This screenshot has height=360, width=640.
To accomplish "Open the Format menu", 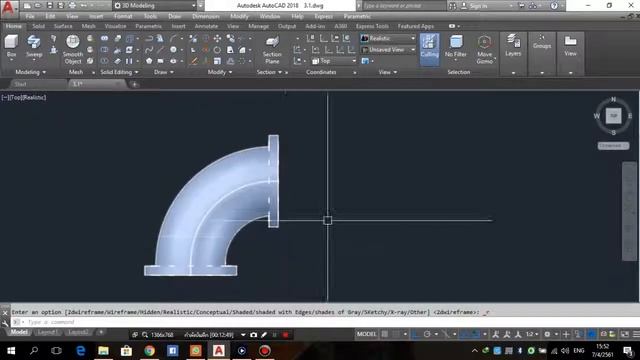I will (123, 16).
